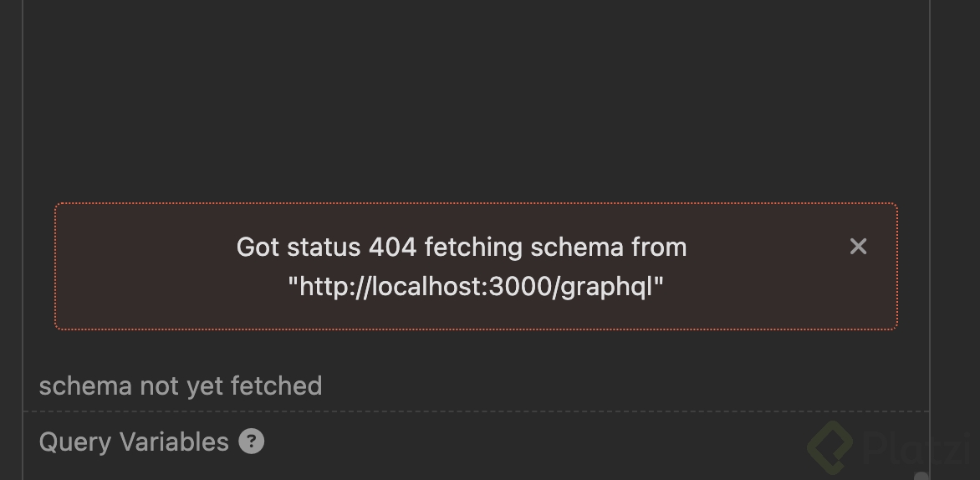This screenshot has height=480, width=980.
Task: Expand the Query Variables section label
Action: click(134, 442)
